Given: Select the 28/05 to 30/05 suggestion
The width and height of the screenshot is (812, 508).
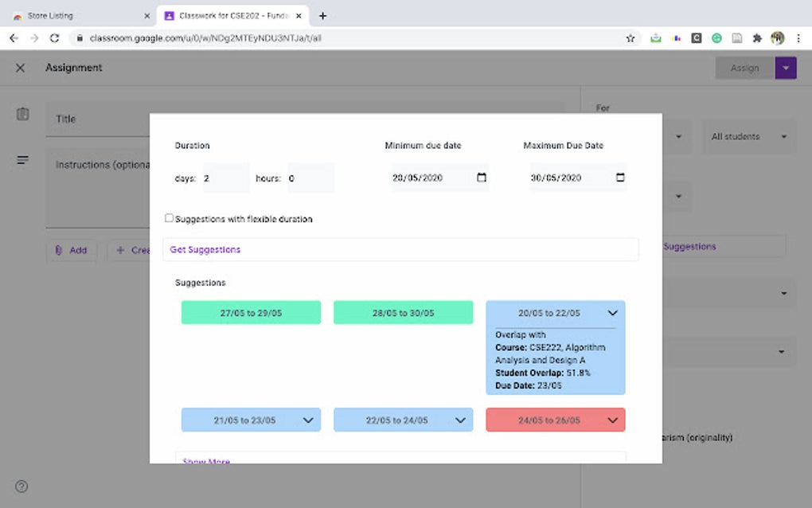Looking at the screenshot, I should [x=404, y=313].
